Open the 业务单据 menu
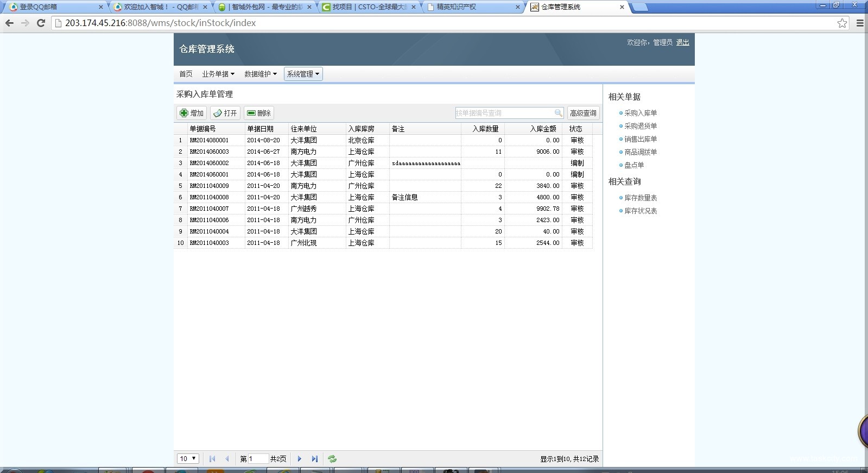Screen dimensions: 868x473 click(218, 74)
